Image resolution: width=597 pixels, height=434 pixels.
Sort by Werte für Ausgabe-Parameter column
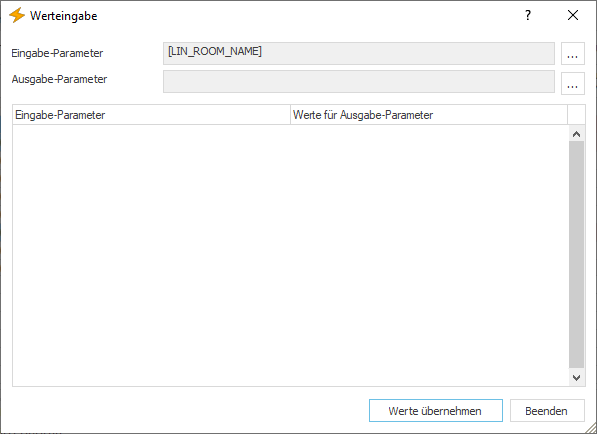pos(429,115)
